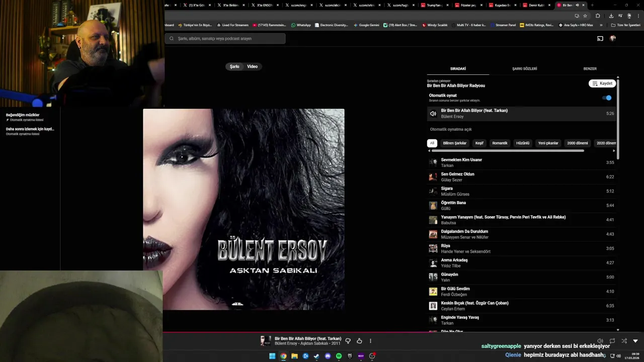
Task: Play Yanayım Yanayım by Babutsa
Action: [521, 220]
